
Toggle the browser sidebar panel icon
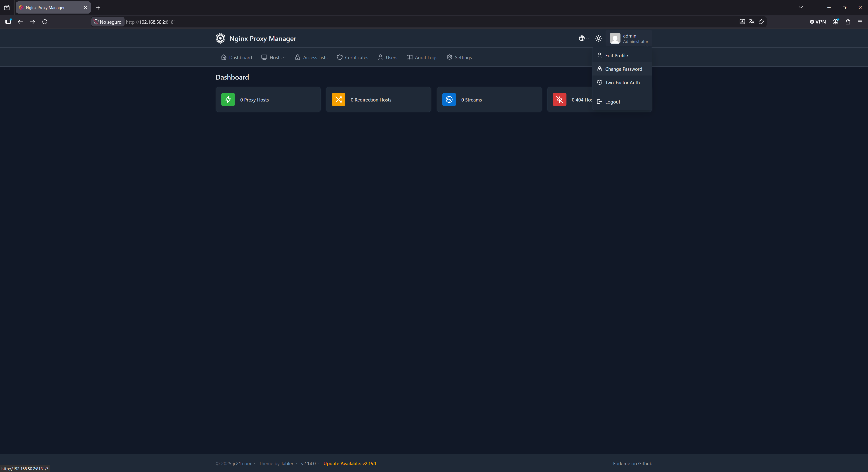pyautogui.click(x=8, y=21)
